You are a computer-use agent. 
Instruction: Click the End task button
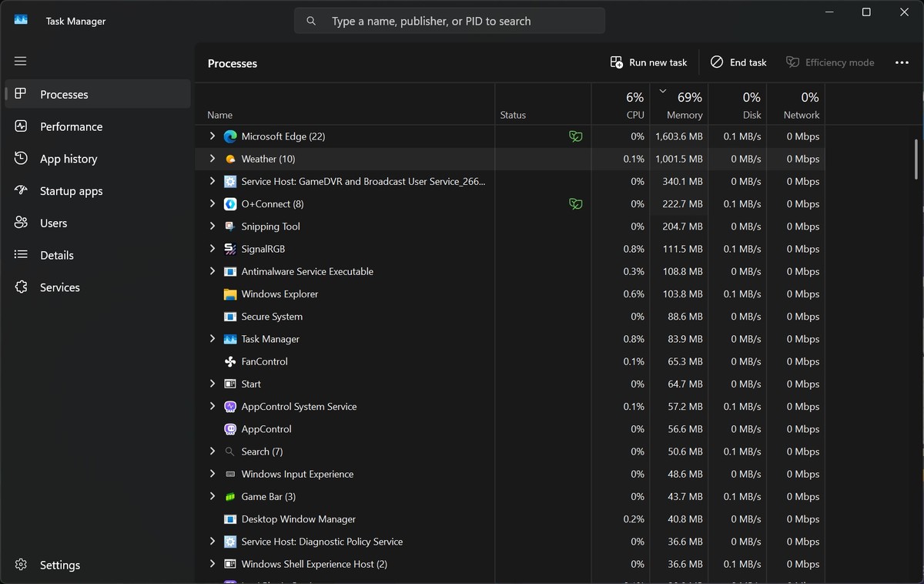[x=738, y=62]
